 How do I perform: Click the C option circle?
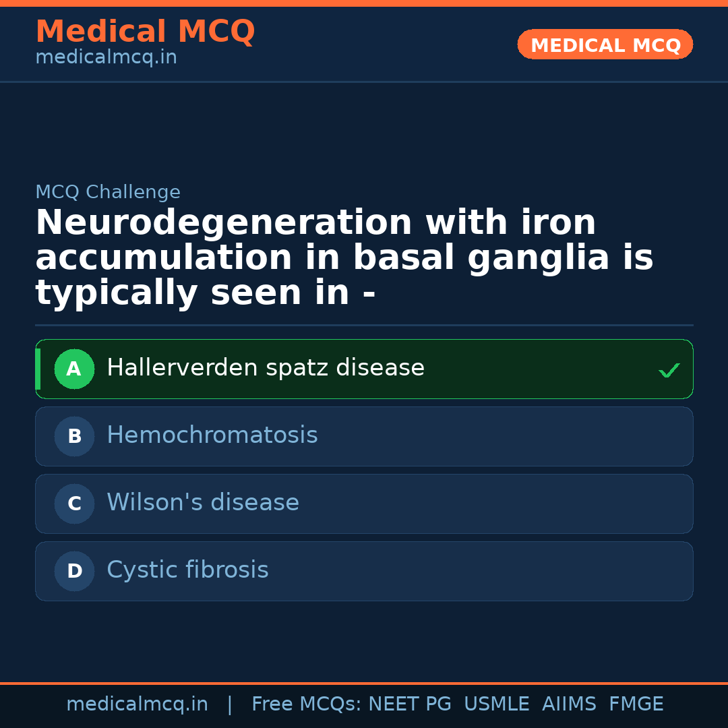click(74, 504)
